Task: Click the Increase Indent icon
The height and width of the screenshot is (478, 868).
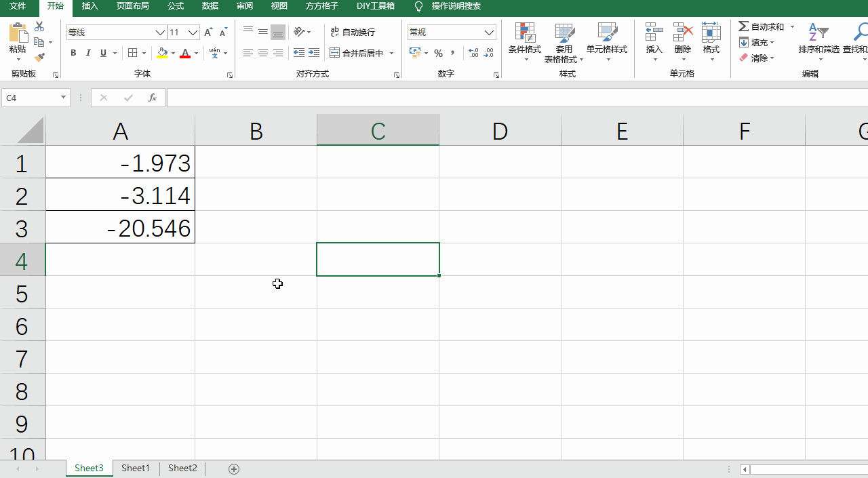Action: [x=314, y=53]
